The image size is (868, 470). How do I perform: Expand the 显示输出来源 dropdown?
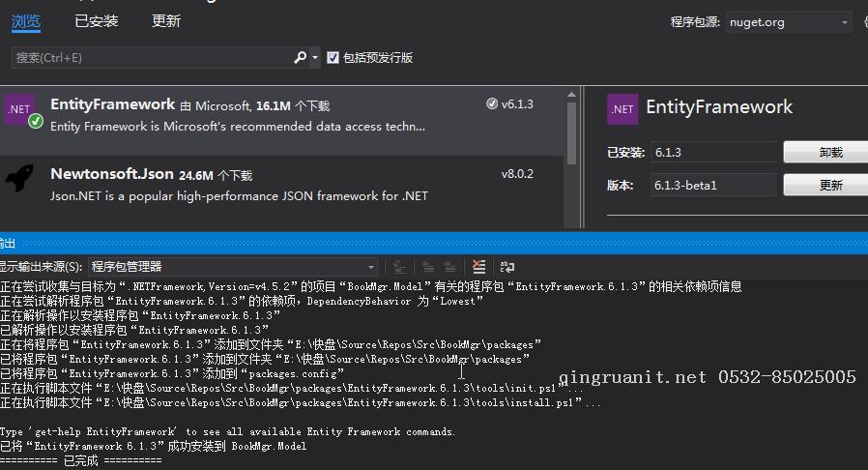[x=233, y=267]
